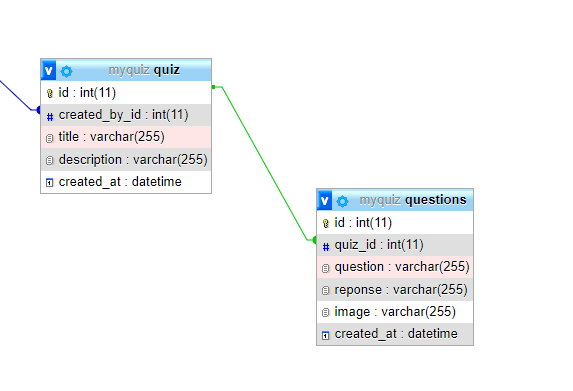Click the text icon beside image column

(x=325, y=312)
